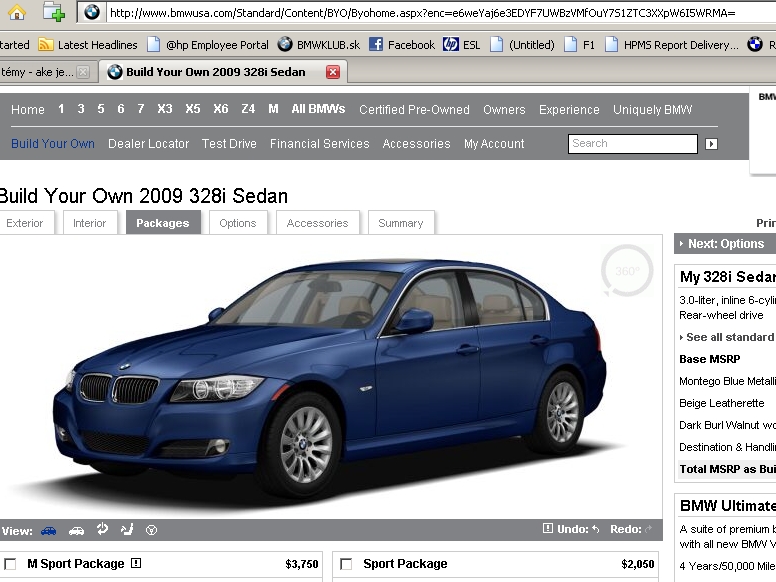Open the HPMS Report Delivery bookmark
Image resolution: width=776 pixels, height=582 pixels.
pyautogui.click(x=672, y=45)
